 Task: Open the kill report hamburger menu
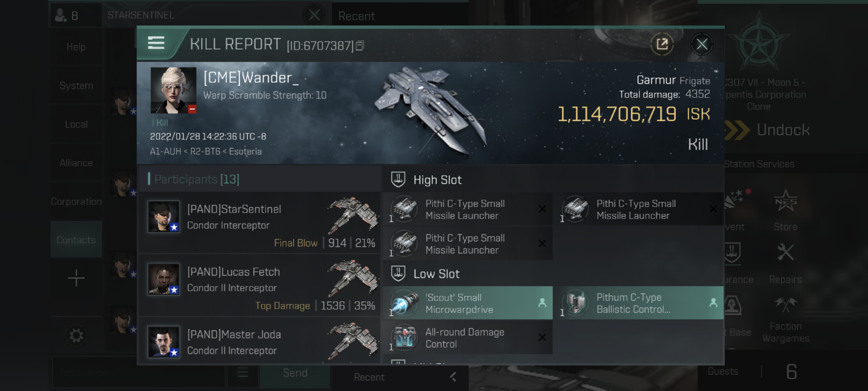click(156, 43)
